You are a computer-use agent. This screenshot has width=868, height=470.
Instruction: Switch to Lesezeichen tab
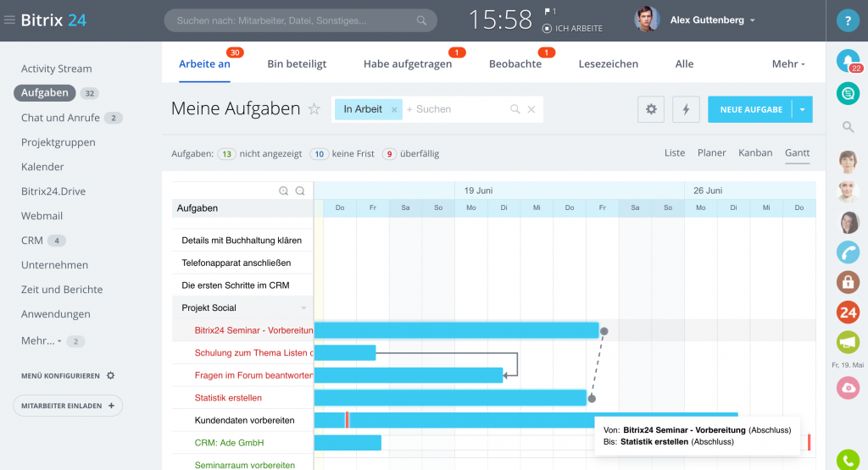click(608, 64)
